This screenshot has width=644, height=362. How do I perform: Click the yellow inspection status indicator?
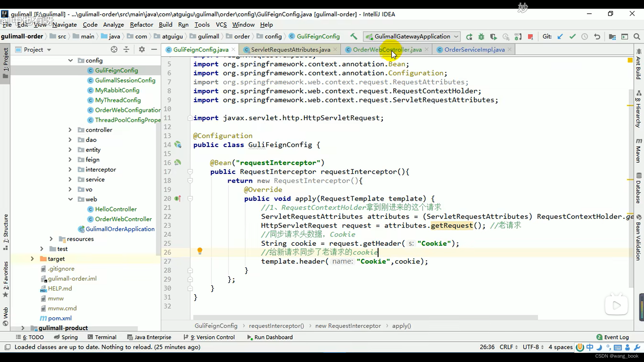(630, 60)
